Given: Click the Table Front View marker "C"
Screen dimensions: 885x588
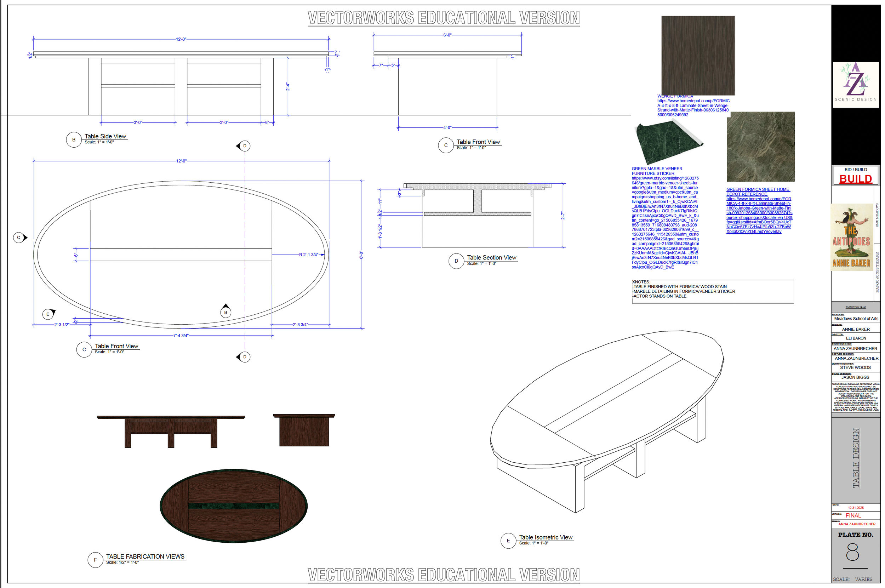Looking at the screenshot, I should point(446,146).
